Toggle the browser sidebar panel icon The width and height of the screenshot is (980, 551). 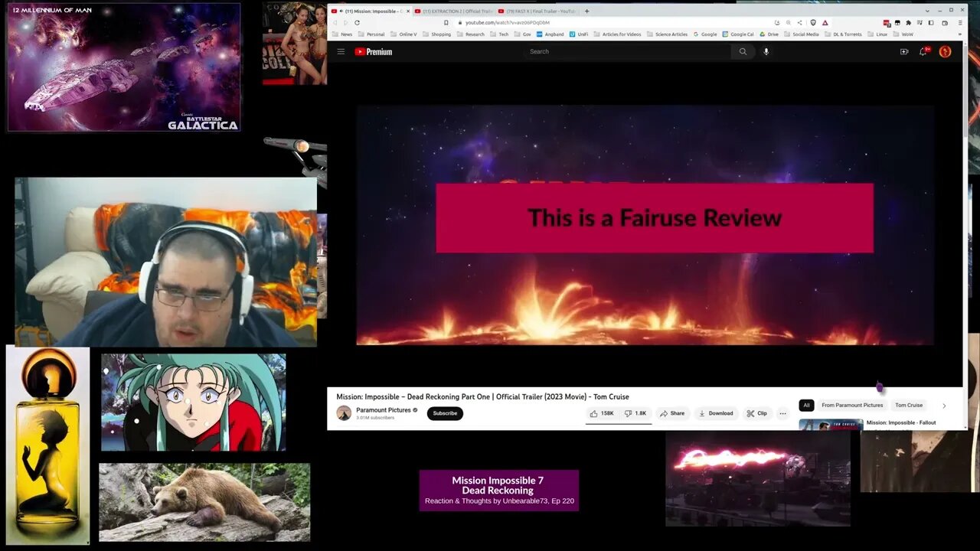931,22
